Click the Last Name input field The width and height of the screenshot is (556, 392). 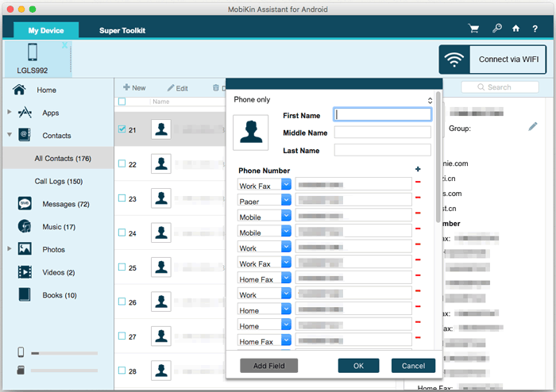click(382, 150)
